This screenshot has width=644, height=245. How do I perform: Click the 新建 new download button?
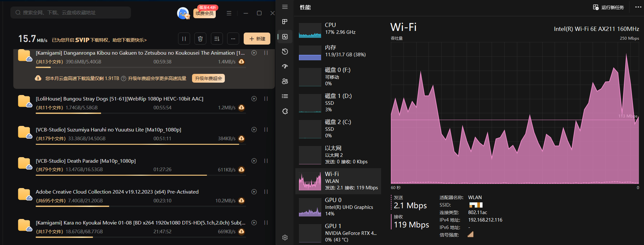coord(257,39)
